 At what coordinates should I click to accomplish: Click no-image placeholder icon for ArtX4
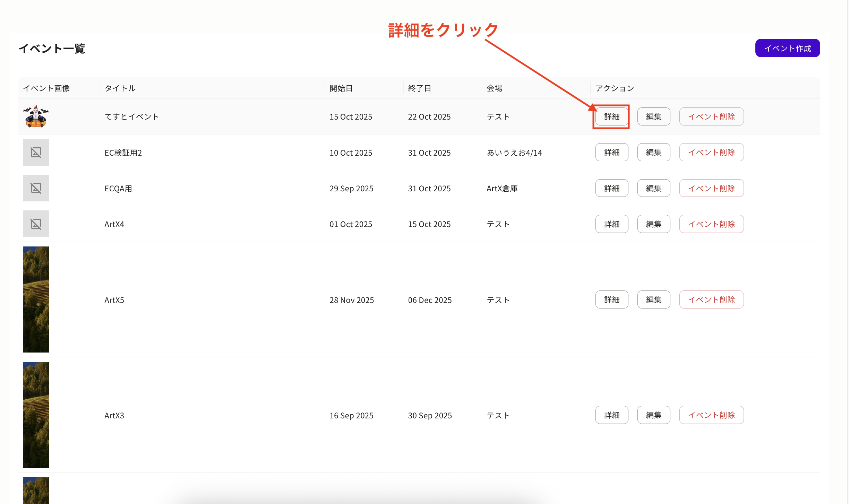36,224
